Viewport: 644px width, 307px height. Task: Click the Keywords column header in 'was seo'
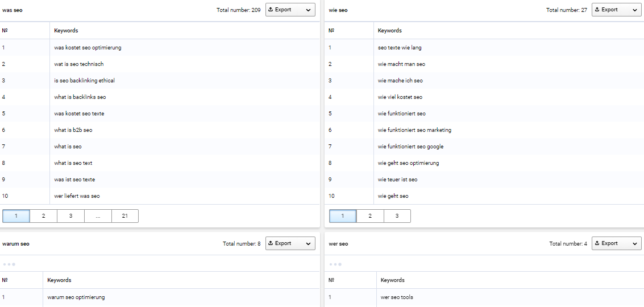pos(66,30)
